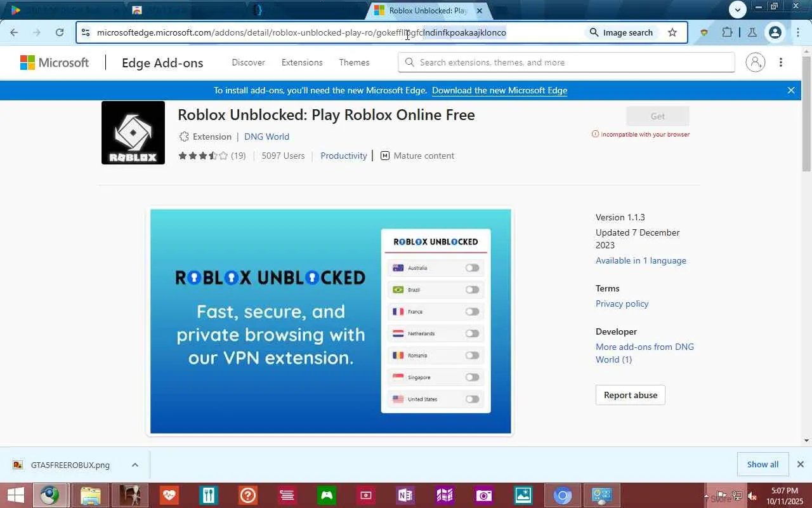The image size is (812, 508).
Task: Open the Discover menu
Action: click(x=249, y=62)
